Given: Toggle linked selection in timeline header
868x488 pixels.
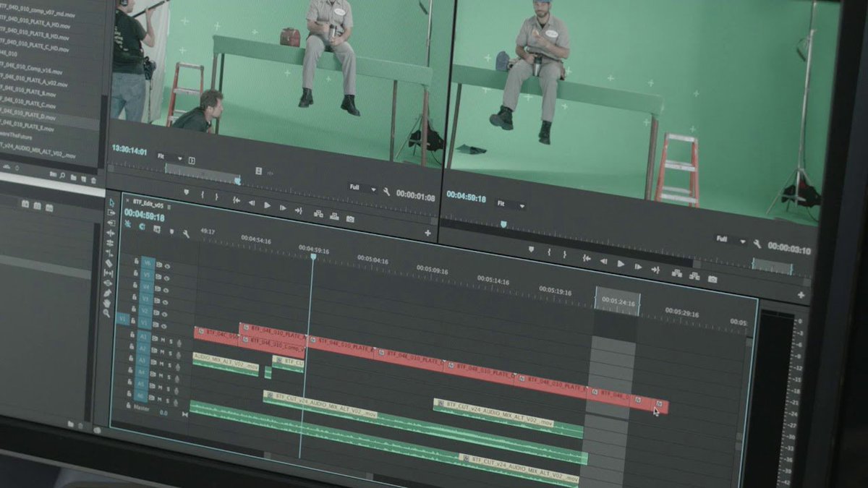Looking at the screenshot, I should pos(157,229).
